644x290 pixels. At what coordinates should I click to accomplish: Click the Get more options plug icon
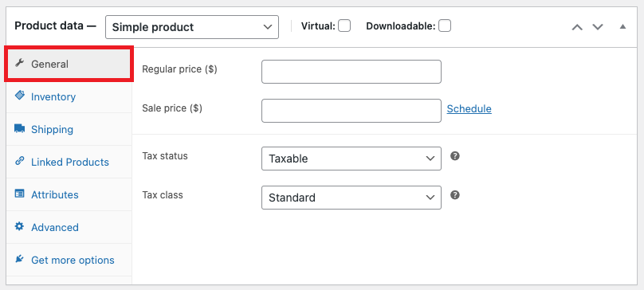coord(19,259)
